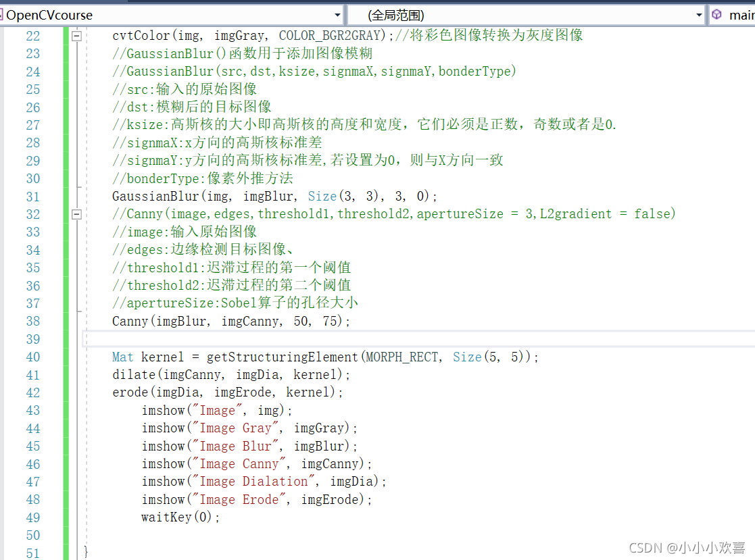The image size is (755, 560).
Task: Open the (全局范围) scope selector dropdown
Action: coord(699,14)
